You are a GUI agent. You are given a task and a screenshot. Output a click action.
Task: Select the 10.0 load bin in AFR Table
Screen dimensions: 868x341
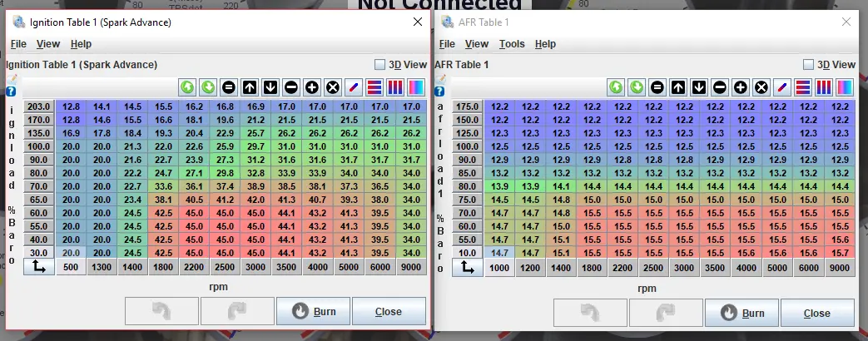click(468, 253)
